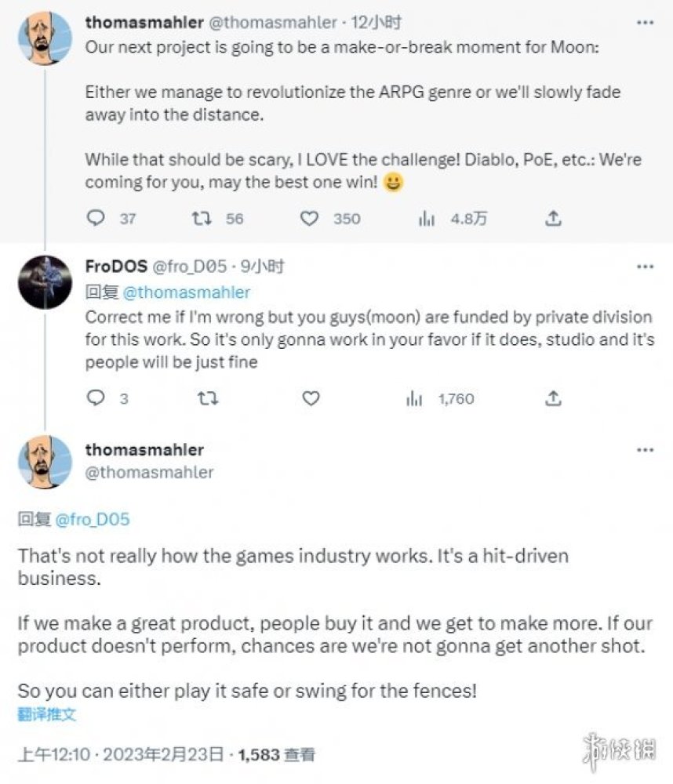Like the first tweet with 350 likes

(x=311, y=219)
